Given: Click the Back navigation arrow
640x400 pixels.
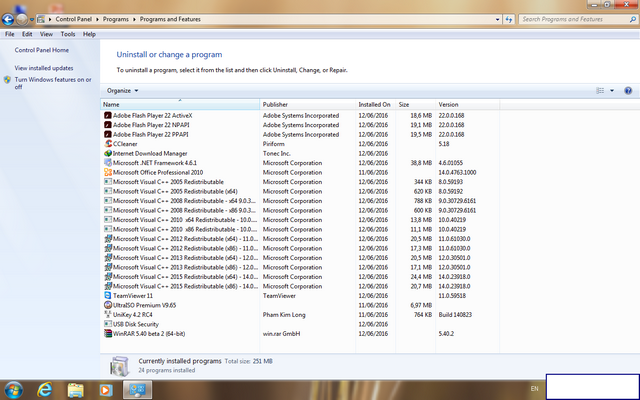Looking at the screenshot, I should (8, 19).
